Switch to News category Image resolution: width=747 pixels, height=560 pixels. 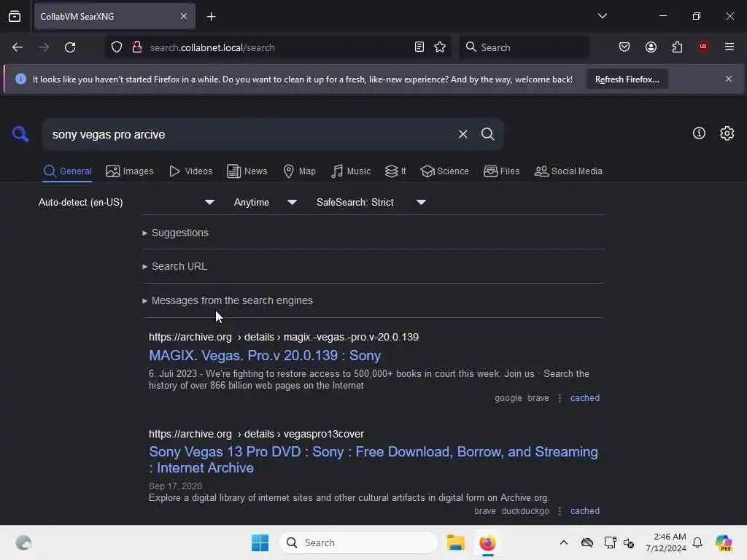coord(247,171)
